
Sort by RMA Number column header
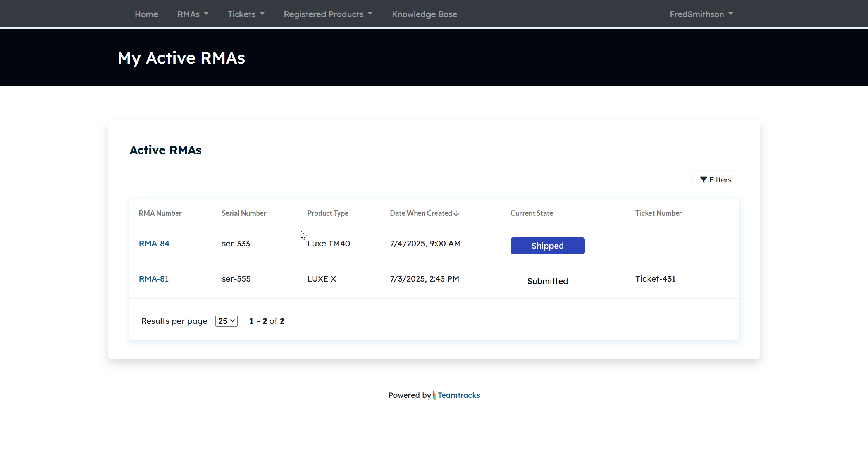(x=160, y=213)
